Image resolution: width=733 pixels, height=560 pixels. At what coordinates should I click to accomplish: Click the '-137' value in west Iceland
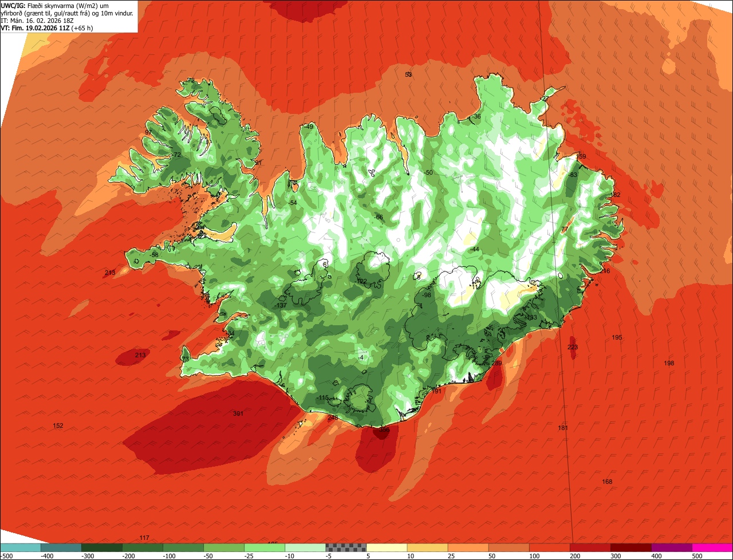pos(281,306)
